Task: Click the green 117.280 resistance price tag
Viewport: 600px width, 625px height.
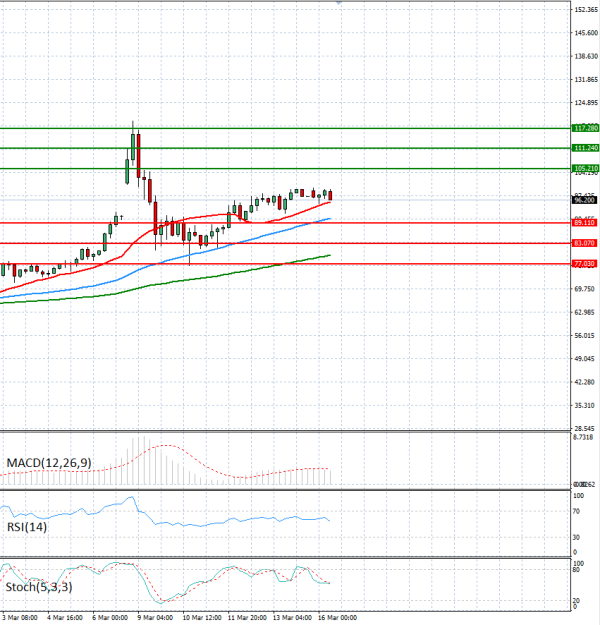Action: [585, 128]
